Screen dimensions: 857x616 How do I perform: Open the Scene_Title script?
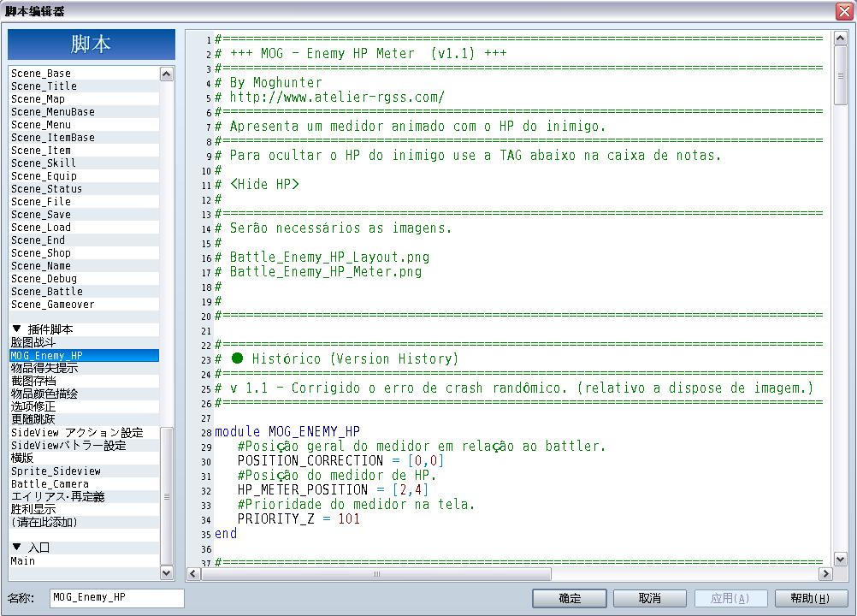point(84,86)
